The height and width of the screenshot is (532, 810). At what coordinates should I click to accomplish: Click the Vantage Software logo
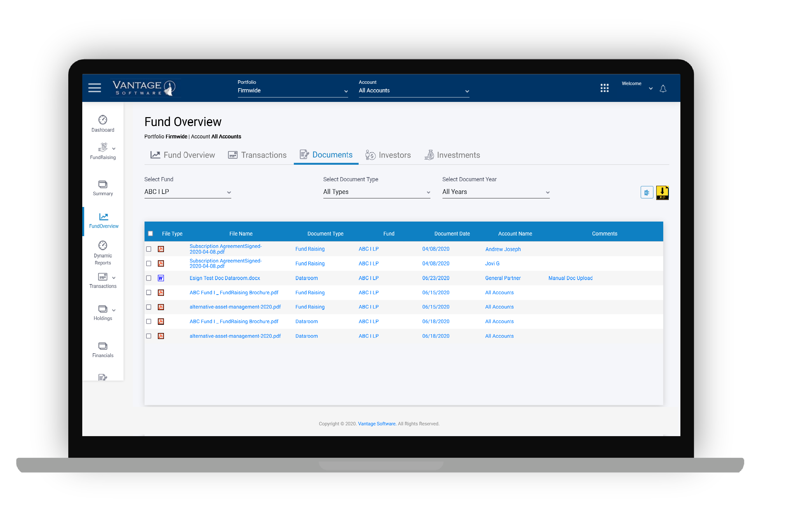145,88
